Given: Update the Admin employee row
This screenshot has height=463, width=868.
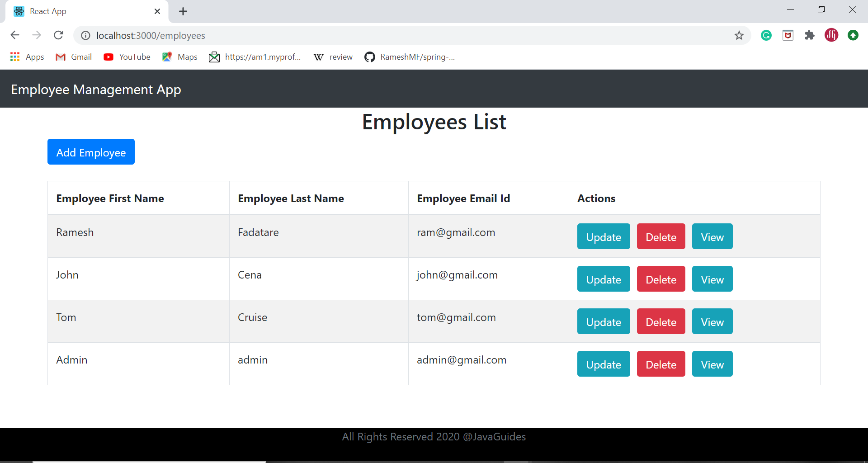Looking at the screenshot, I should coord(604,364).
